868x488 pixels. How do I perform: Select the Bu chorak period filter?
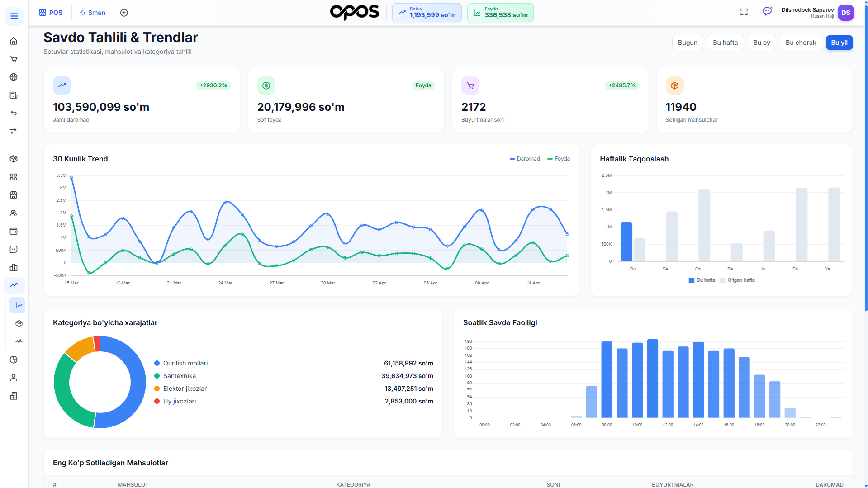point(801,43)
